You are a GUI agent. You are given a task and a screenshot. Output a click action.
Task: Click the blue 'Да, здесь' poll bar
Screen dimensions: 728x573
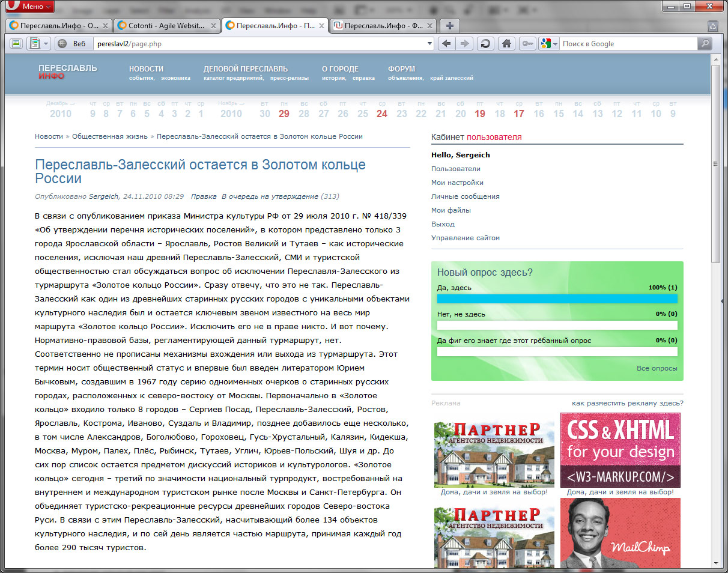pyautogui.click(x=557, y=299)
